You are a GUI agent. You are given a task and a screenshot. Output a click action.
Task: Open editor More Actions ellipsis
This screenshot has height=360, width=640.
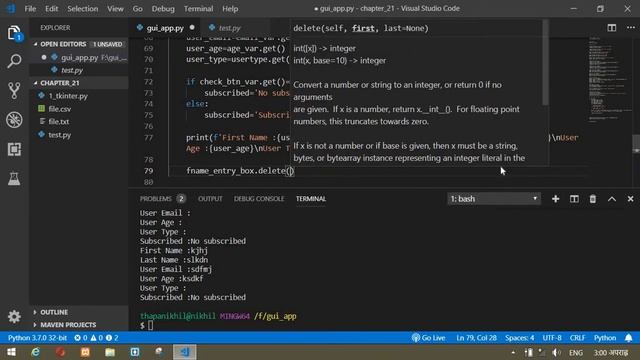631,28
